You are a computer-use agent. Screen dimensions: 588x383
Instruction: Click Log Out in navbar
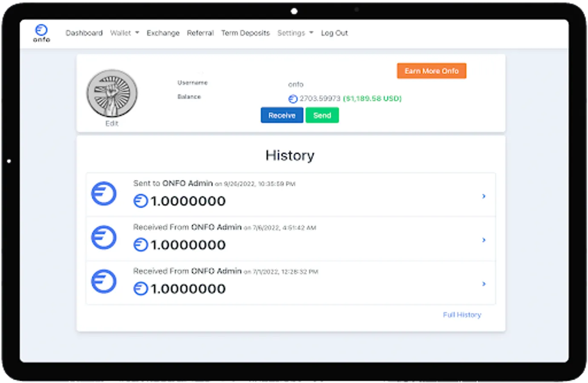coord(334,33)
